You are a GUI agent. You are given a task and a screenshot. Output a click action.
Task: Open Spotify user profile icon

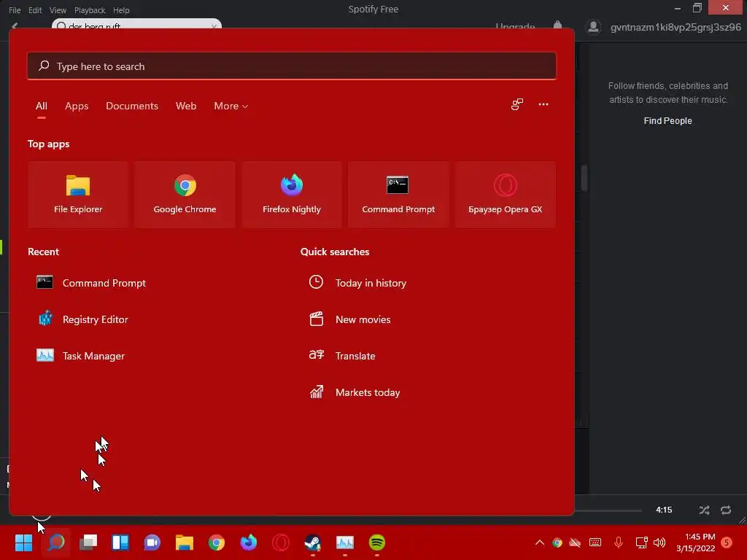click(593, 27)
